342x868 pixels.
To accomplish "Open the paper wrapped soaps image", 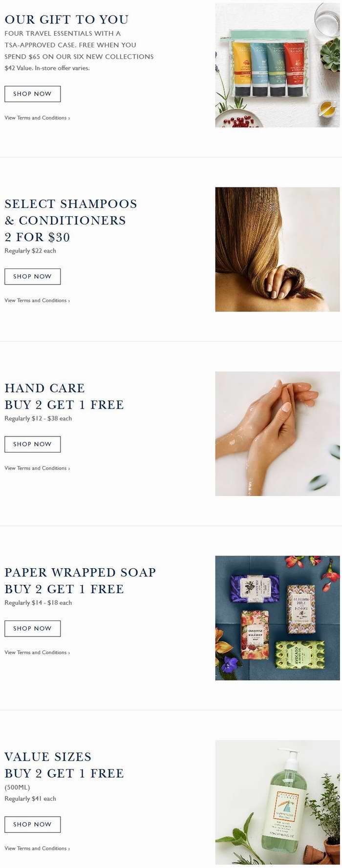I will click(278, 618).
